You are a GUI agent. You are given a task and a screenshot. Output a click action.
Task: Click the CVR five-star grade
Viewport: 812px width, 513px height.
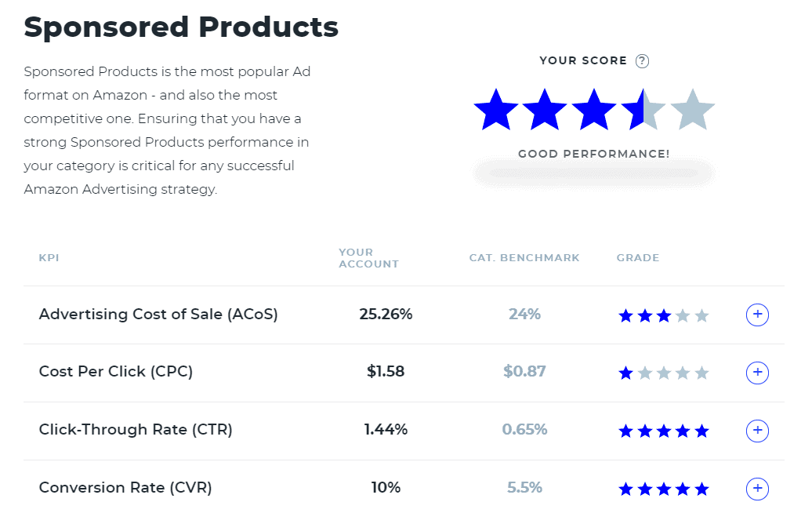coord(663,489)
